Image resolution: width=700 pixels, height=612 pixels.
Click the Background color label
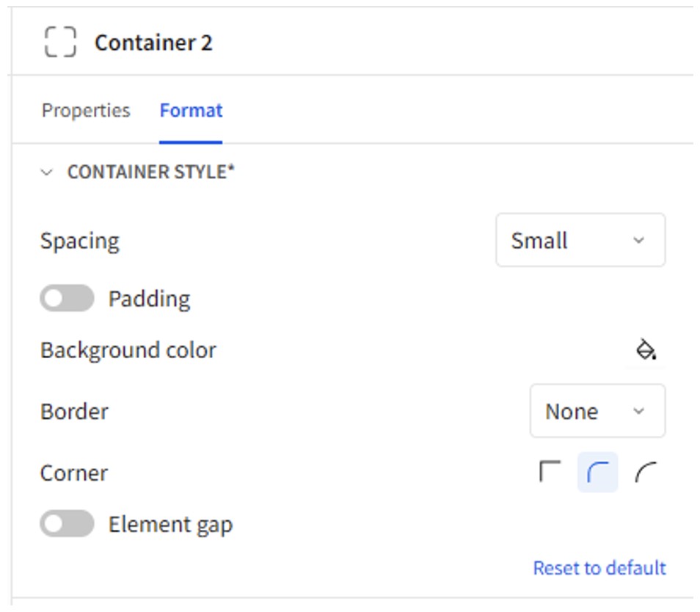click(x=128, y=349)
